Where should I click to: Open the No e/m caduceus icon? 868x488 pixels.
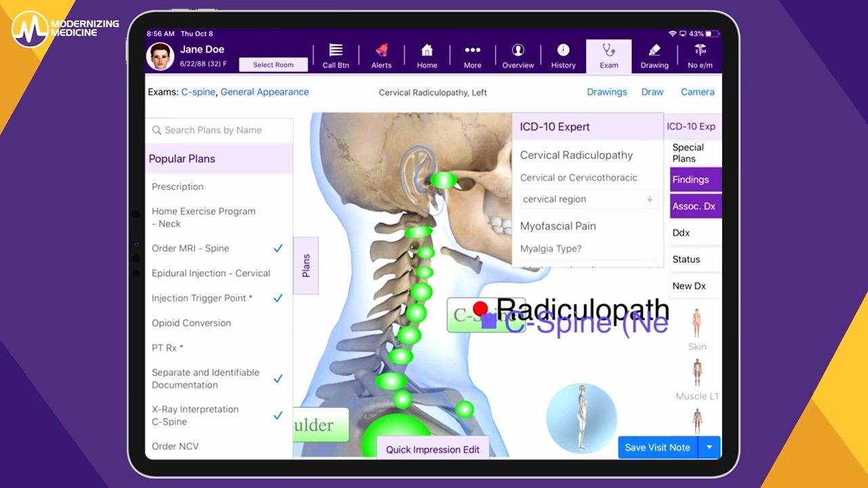click(700, 50)
